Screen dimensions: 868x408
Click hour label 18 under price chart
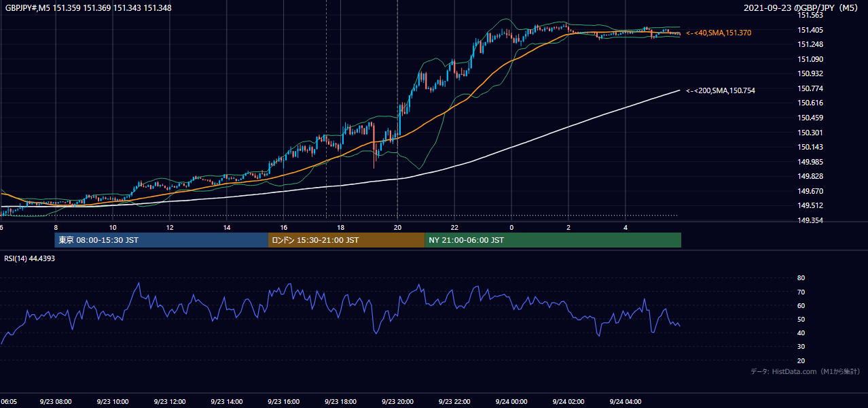click(341, 227)
